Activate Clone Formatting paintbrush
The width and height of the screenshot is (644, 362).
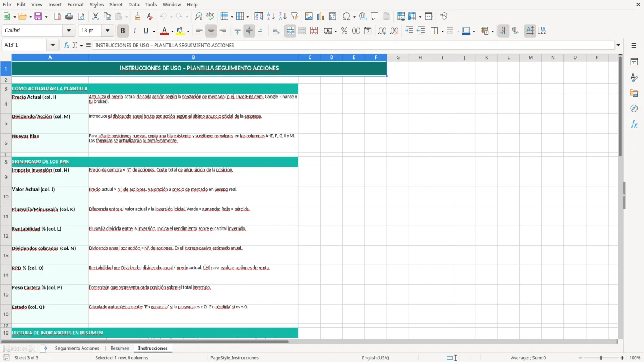click(138, 17)
